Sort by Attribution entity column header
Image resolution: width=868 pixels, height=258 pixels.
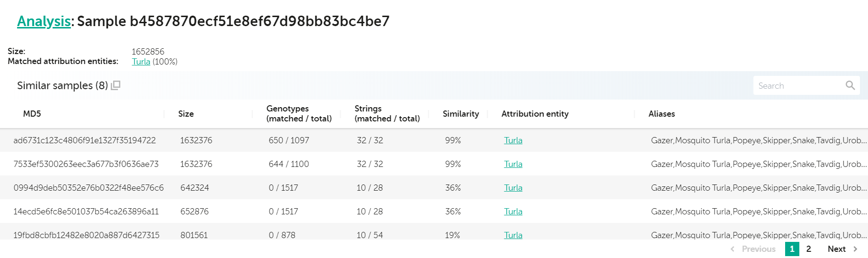pyautogui.click(x=535, y=114)
